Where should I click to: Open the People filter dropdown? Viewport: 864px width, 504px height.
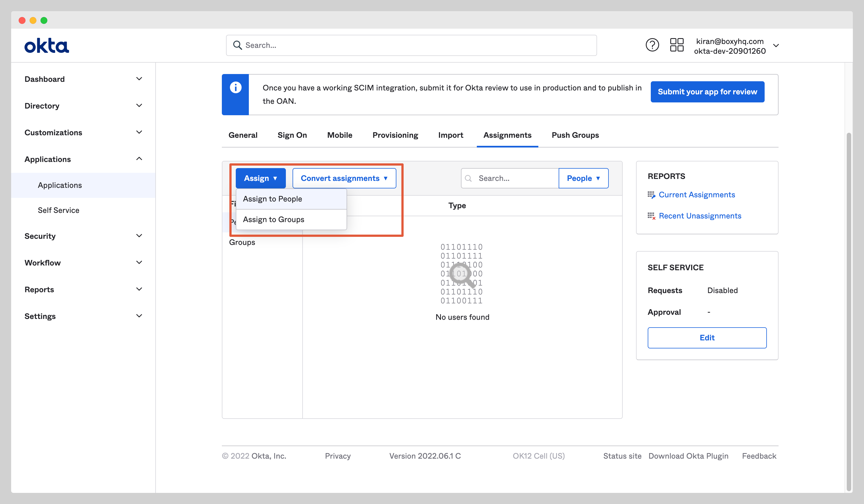click(583, 178)
